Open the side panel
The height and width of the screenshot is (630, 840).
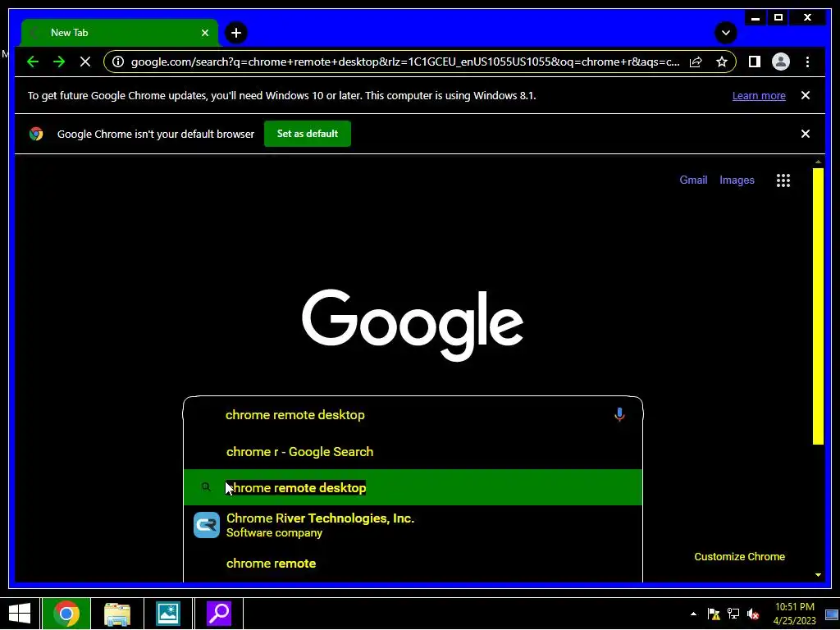(x=755, y=62)
